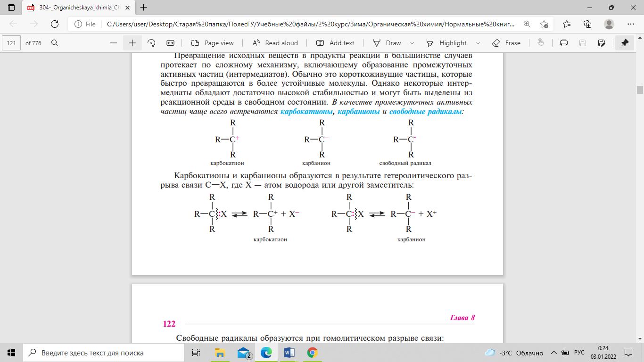
Task: Open Edge settings and more menu
Action: (631, 24)
